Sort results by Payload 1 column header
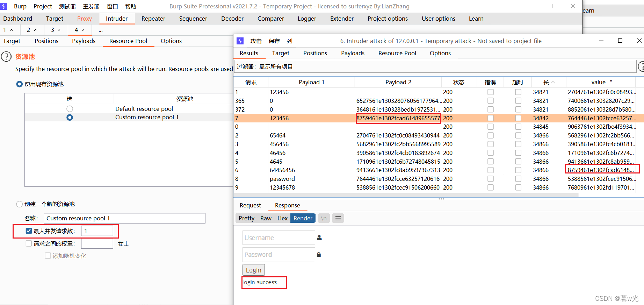Image resolution: width=644 pixels, height=305 pixels. [311, 82]
